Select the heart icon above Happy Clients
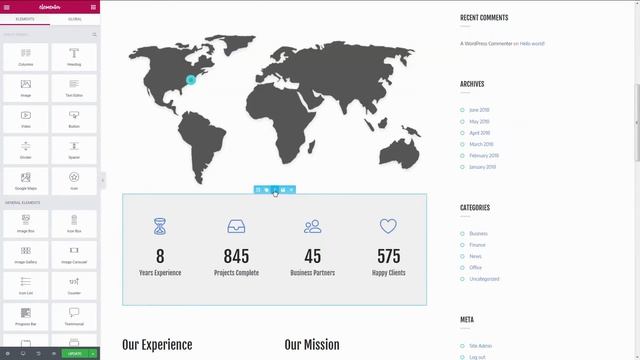This screenshot has height=360, width=640. 388,226
